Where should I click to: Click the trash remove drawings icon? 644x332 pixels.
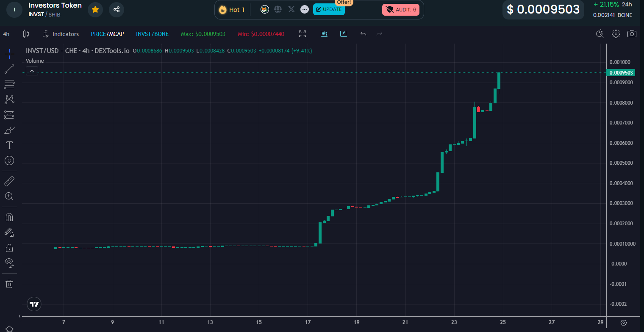coord(9,284)
